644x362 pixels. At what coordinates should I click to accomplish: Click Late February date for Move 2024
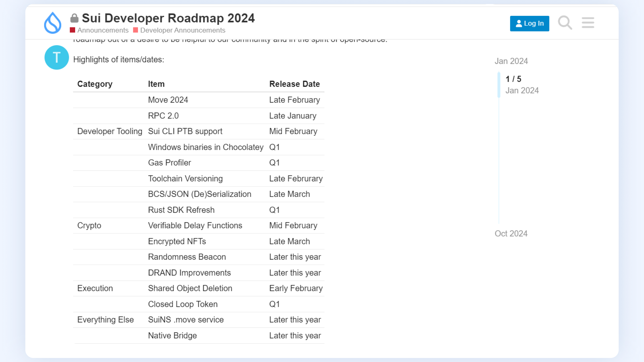(x=294, y=100)
